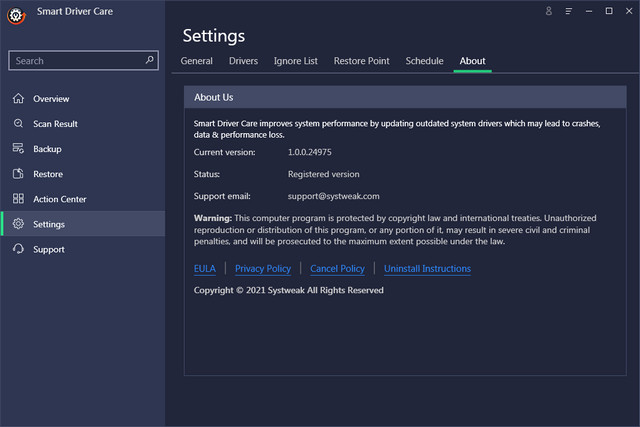Click the Backup sidebar icon

[18, 149]
